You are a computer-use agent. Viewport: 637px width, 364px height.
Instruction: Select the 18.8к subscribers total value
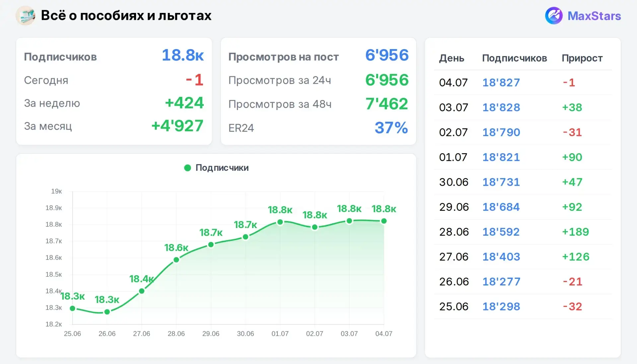click(183, 55)
